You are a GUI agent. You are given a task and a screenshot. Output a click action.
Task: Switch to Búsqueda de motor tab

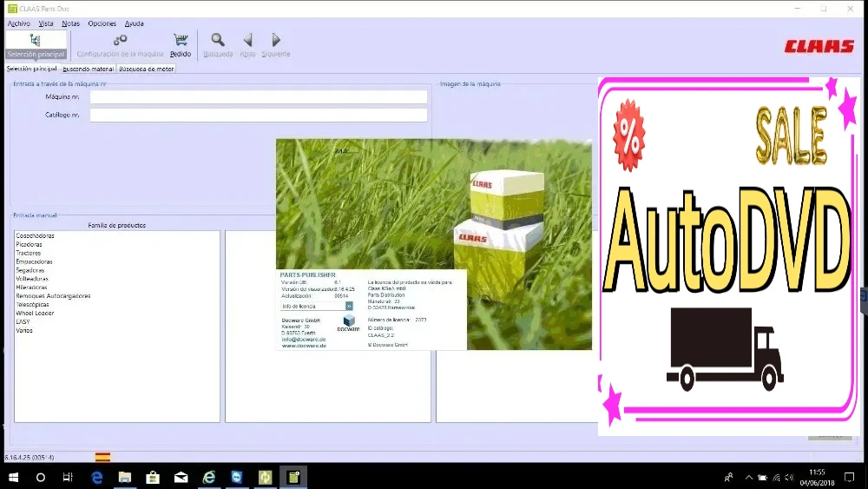tap(146, 69)
